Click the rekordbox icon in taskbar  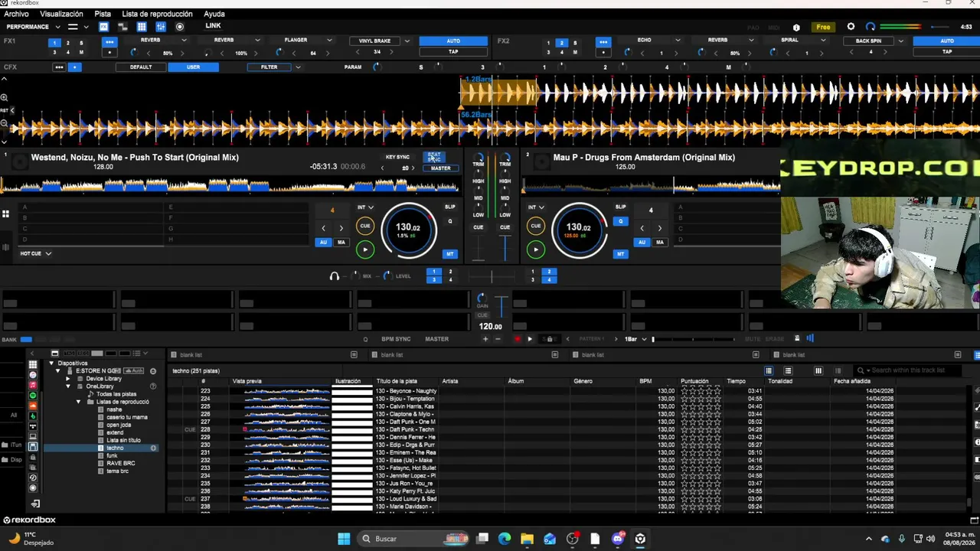640,539
